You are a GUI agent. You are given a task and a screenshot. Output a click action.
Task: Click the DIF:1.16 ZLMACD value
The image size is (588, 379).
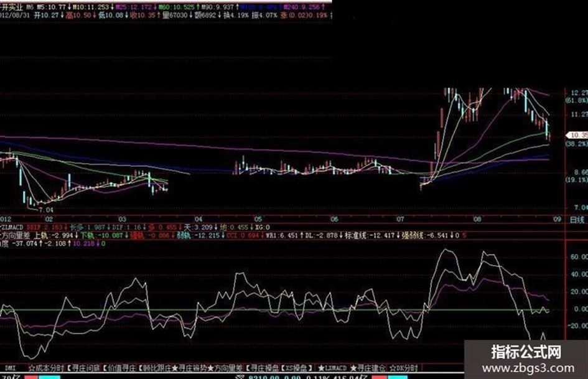[x=127, y=227]
